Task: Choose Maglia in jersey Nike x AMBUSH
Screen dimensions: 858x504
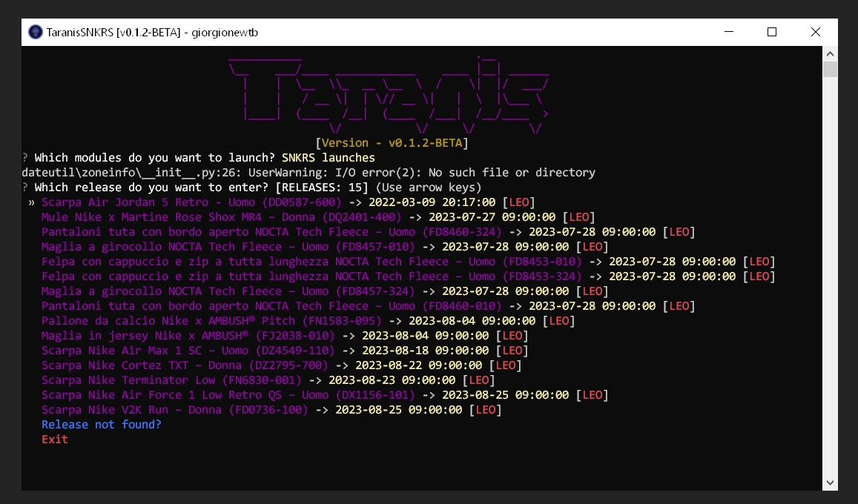Action: coord(188,336)
